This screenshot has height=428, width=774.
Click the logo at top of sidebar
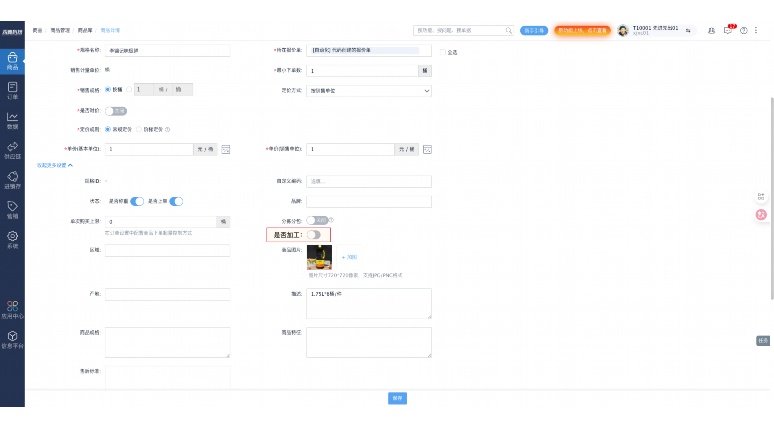(12, 32)
